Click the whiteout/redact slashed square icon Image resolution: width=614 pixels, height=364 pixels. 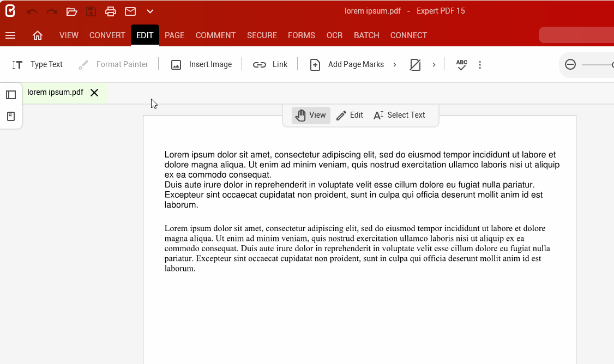tap(415, 65)
